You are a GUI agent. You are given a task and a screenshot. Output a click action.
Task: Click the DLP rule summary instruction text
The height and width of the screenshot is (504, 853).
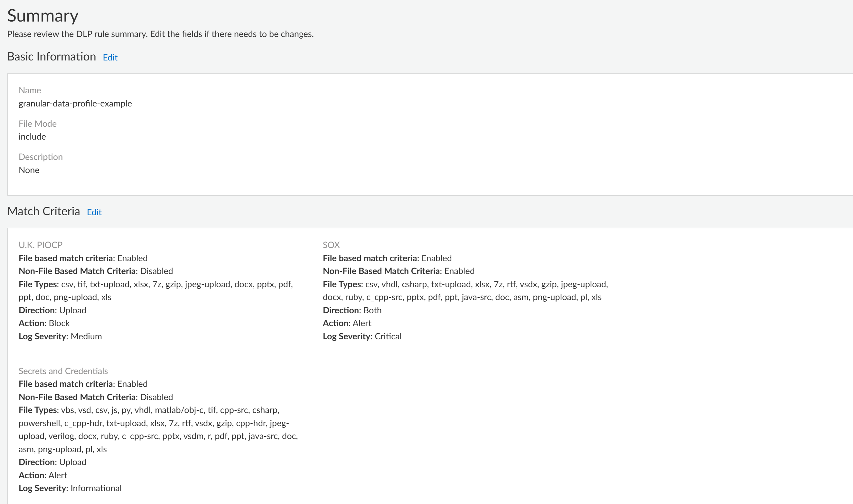click(x=160, y=34)
